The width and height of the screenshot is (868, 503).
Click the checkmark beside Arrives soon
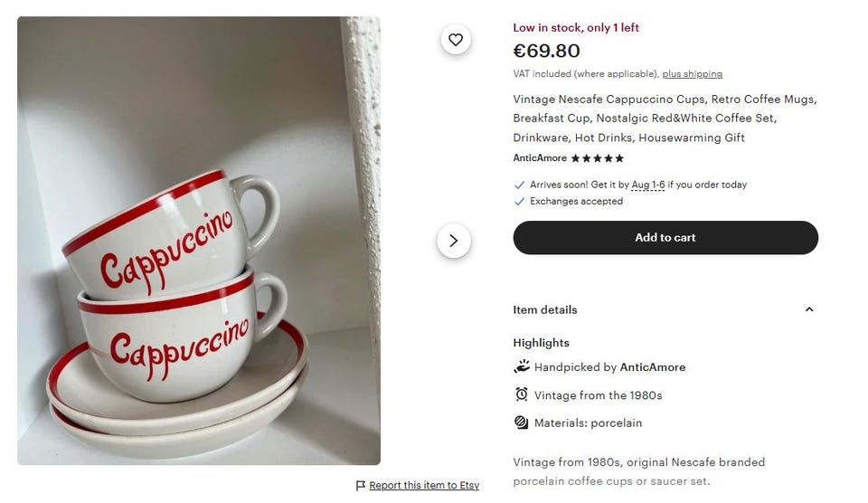click(519, 185)
